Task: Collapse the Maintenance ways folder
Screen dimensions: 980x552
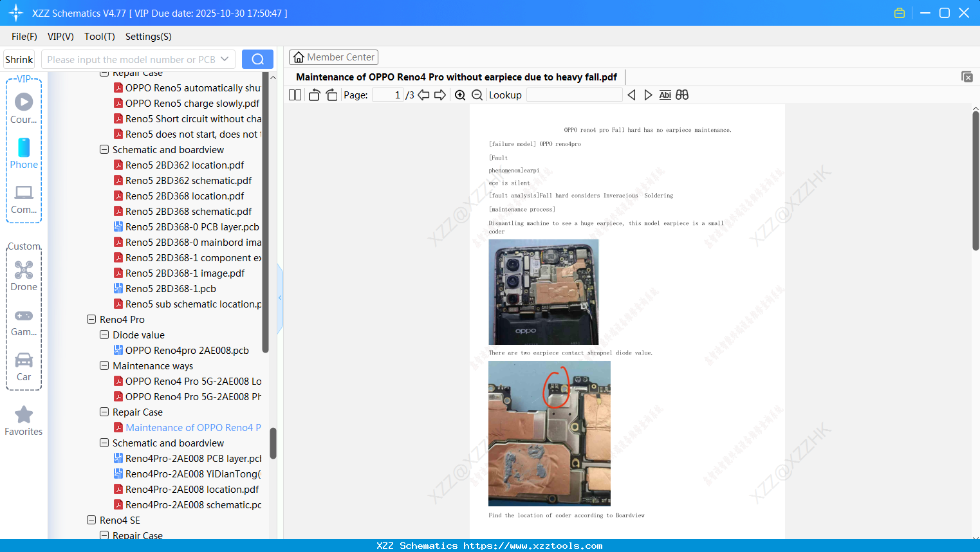Action: [x=104, y=365]
